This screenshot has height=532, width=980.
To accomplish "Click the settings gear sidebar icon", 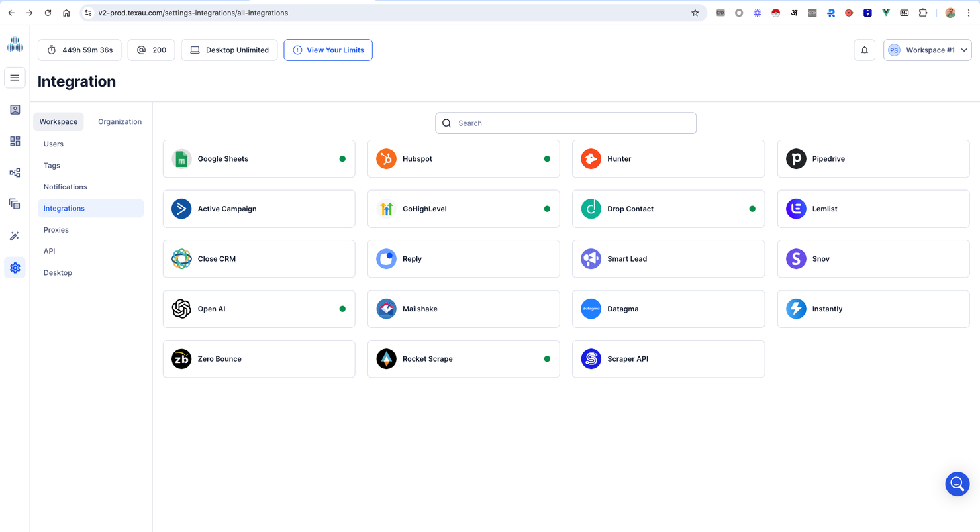I will pos(15,268).
